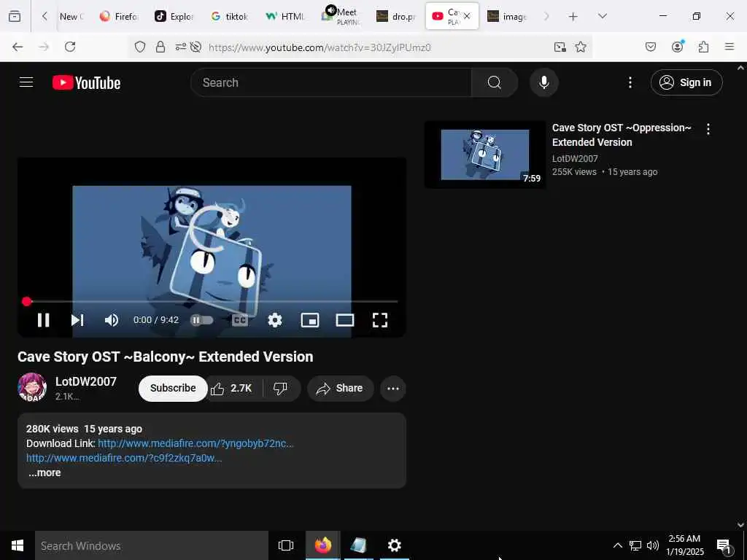The image size is (747, 560).
Task: Open the YouTube guide hamburger menu
Action: pos(26,82)
